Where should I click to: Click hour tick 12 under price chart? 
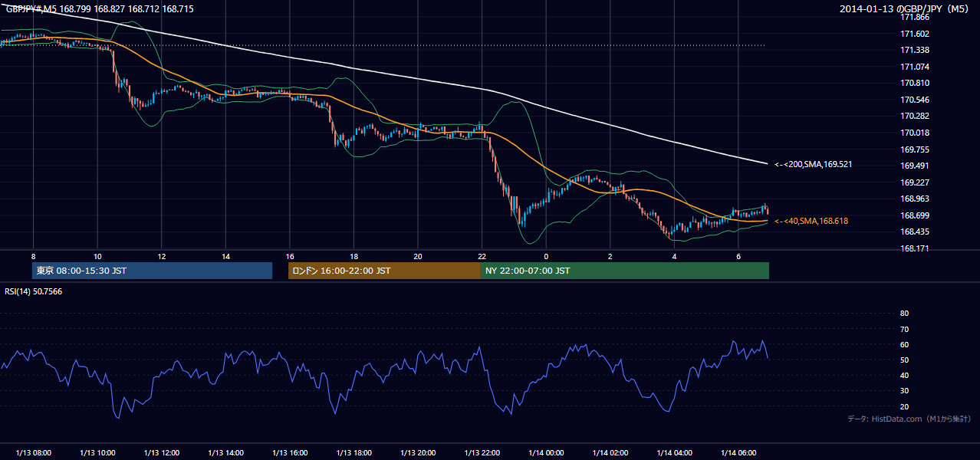pyautogui.click(x=162, y=256)
